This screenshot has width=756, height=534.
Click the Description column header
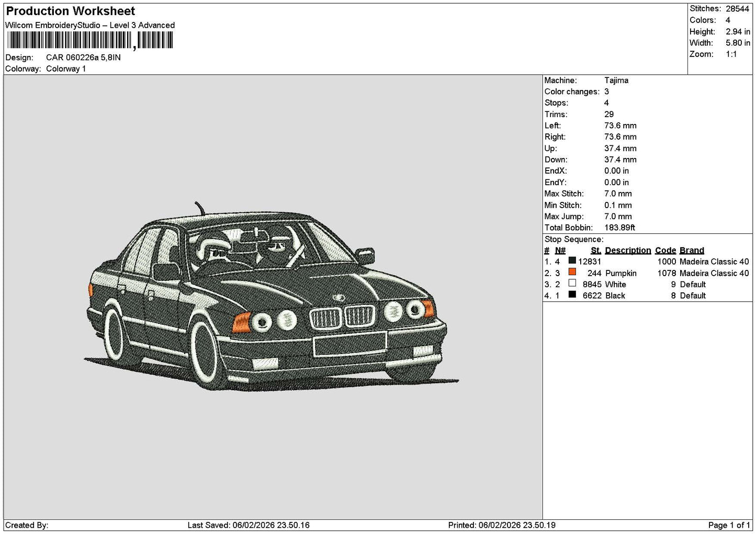tap(628, 251)
